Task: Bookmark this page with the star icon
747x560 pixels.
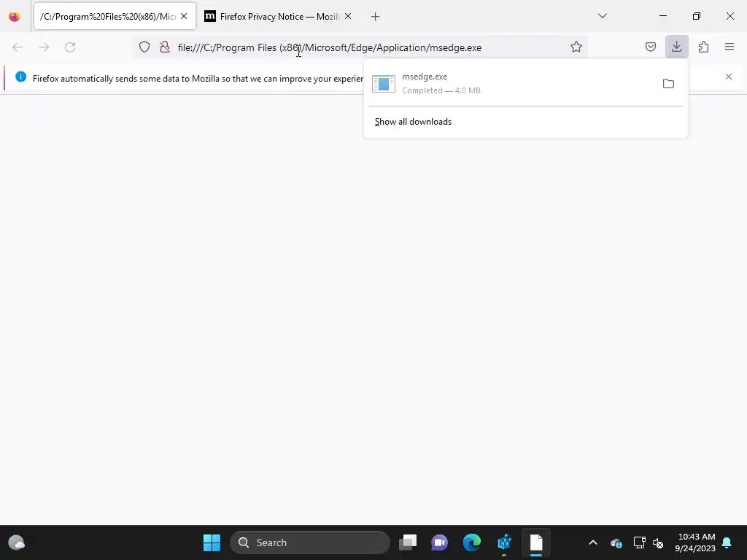Action: click(x=576, y=47)
